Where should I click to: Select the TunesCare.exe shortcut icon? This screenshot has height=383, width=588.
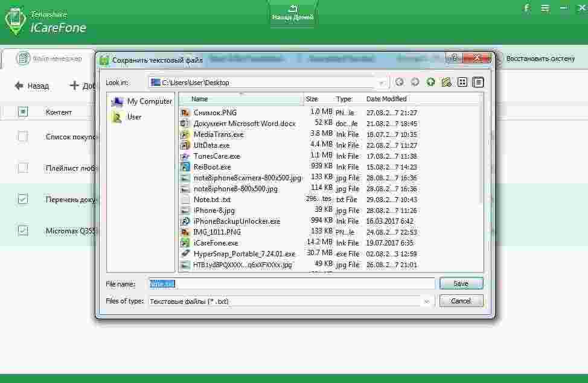tap(185, 156)
